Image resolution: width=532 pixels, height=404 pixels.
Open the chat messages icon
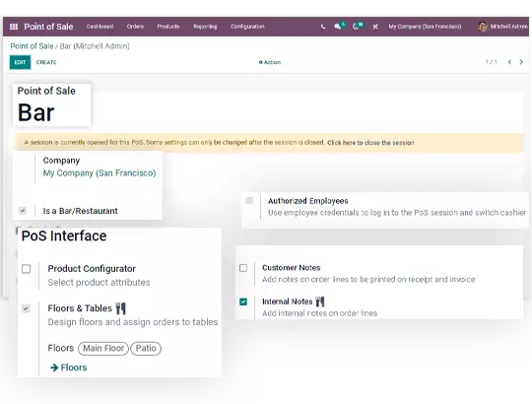pos(338,27)
